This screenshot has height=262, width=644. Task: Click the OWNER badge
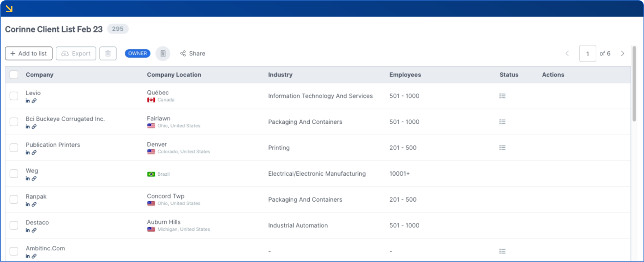(x=137, y=54)
